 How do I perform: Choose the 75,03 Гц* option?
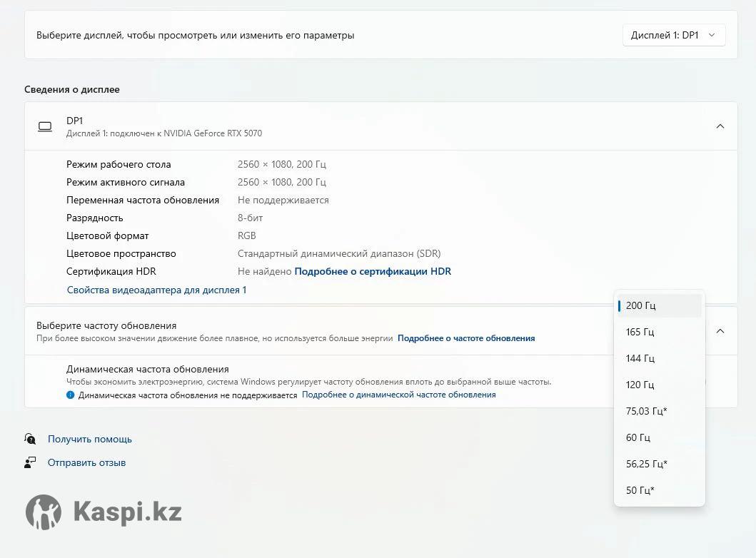(x=646, y=411)
